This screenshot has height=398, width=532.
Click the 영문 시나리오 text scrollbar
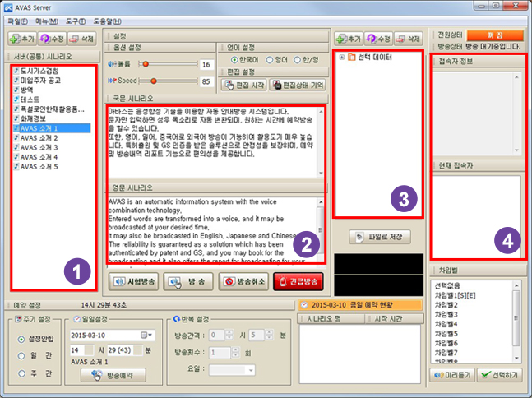(321, 230)
